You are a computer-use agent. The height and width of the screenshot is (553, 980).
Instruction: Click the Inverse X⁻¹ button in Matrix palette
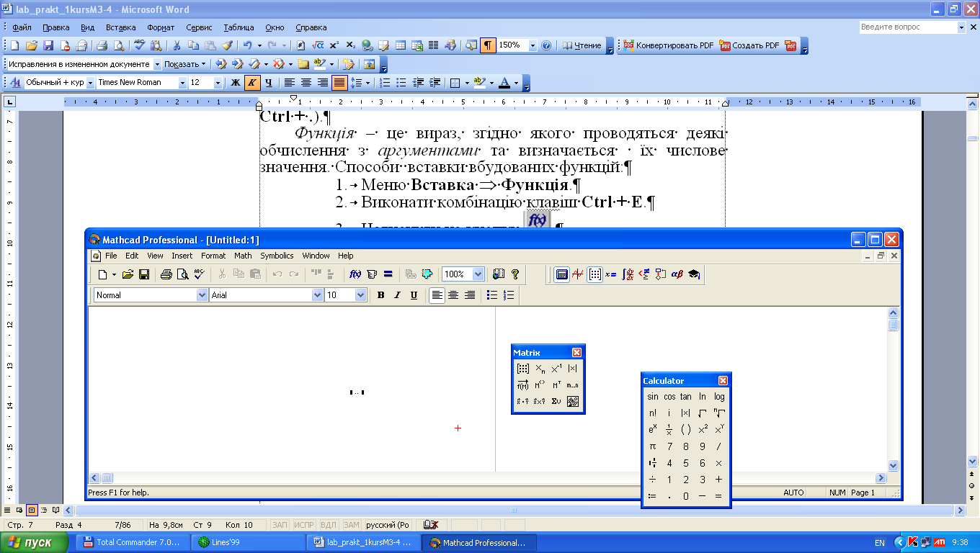click(556, 369)
